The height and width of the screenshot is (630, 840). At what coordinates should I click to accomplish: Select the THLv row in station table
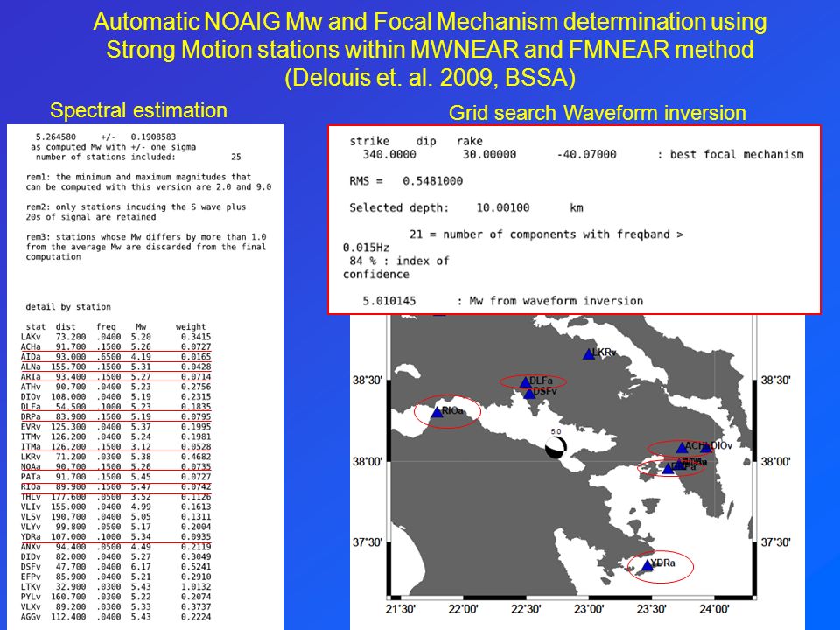115,497
